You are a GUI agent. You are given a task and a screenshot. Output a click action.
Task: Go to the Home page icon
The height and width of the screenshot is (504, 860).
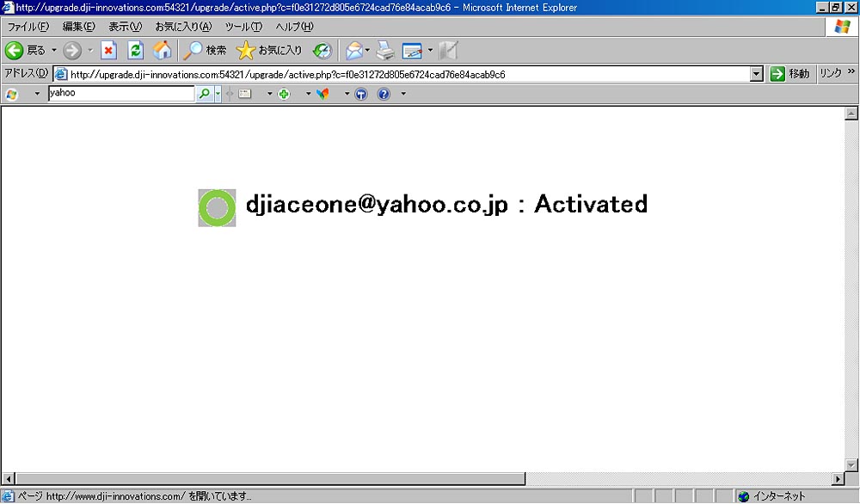pos(162,51)
